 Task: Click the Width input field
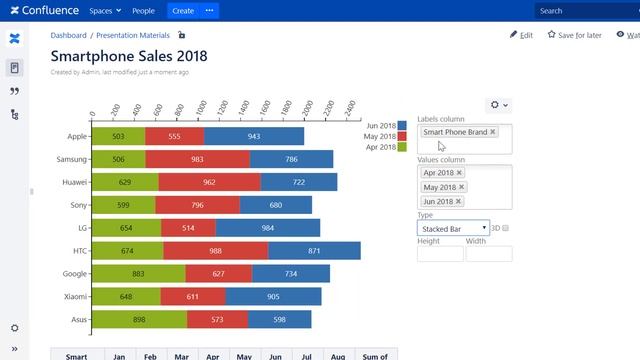489,254
